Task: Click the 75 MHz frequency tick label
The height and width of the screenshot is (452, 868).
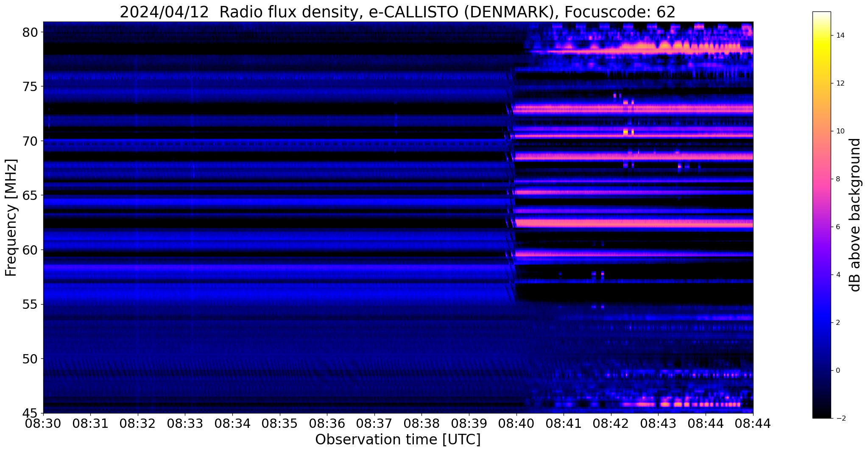Action: 30,87
